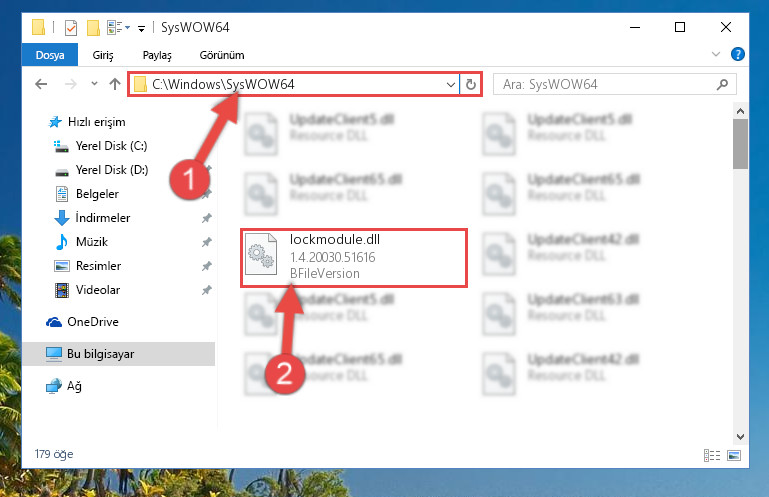Select Ağ in the navigation pane
Image resolution: width=769 pixels, height=497 pixels.
pos(74,386)
